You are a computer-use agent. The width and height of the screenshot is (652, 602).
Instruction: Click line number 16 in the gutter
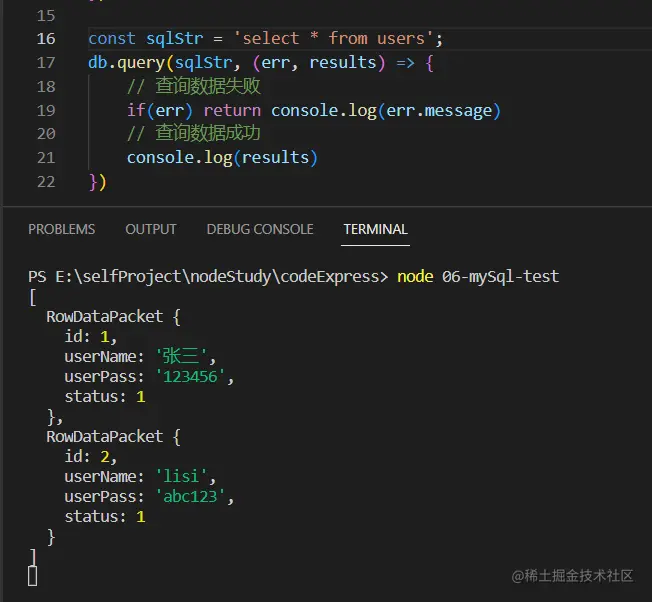tap(46, 39)
